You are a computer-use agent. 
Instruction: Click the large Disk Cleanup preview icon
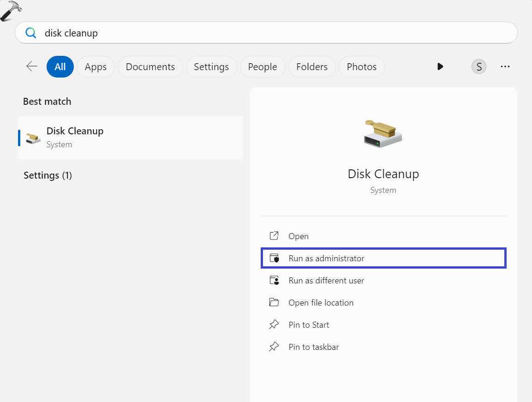pos(383,134)
